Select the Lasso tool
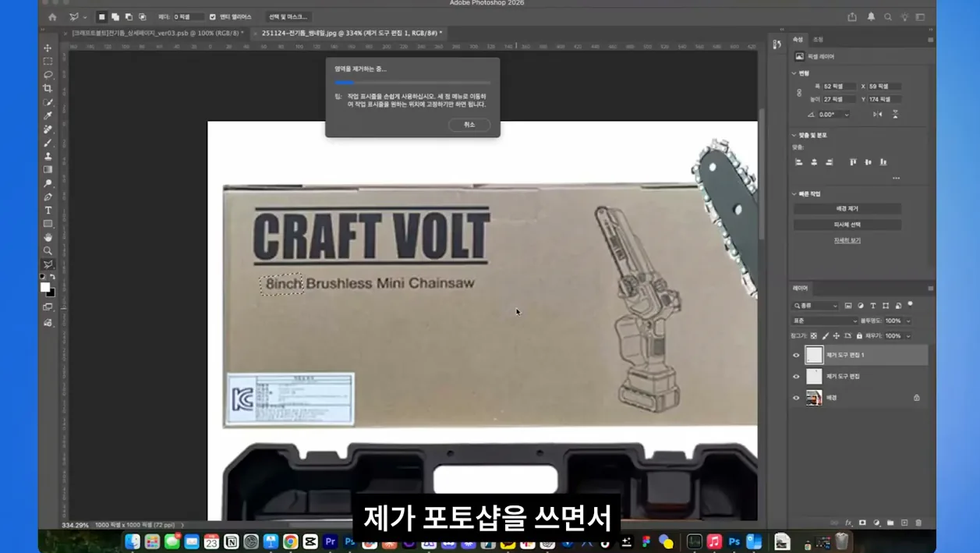980x553 pixels. point(48,75)
